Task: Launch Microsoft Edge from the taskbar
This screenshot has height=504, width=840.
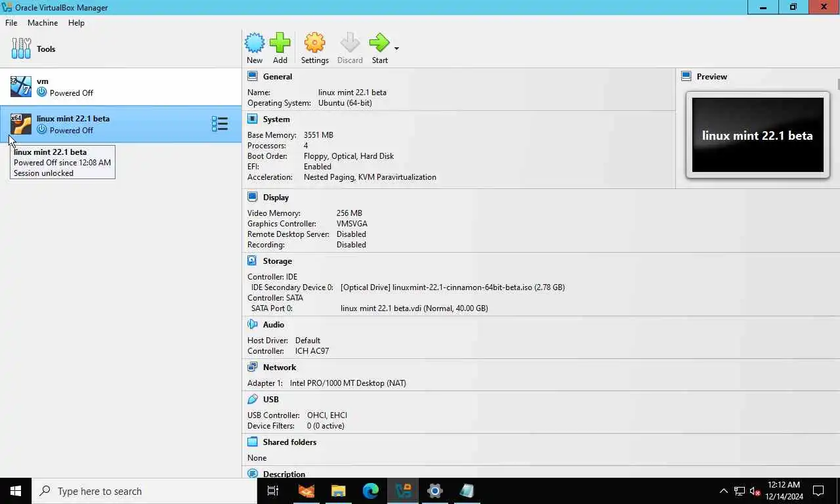Action: 371,491
